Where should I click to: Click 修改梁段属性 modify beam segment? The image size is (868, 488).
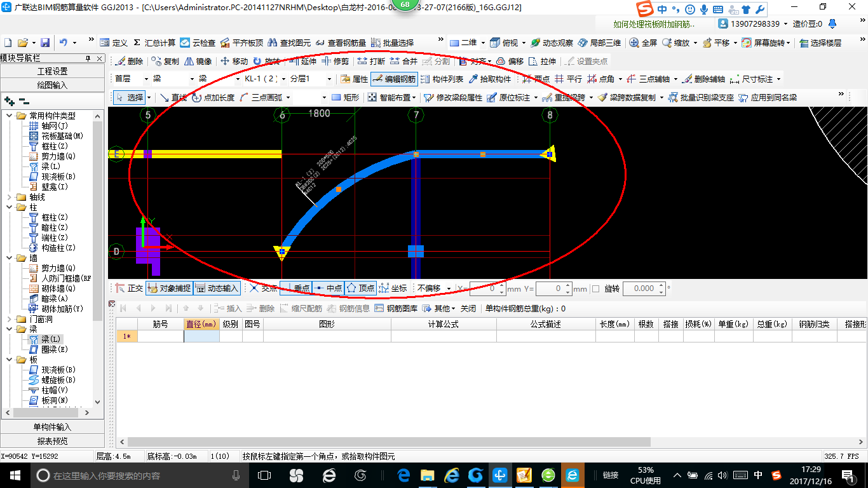pyautogui.click(x=453, y=97)
